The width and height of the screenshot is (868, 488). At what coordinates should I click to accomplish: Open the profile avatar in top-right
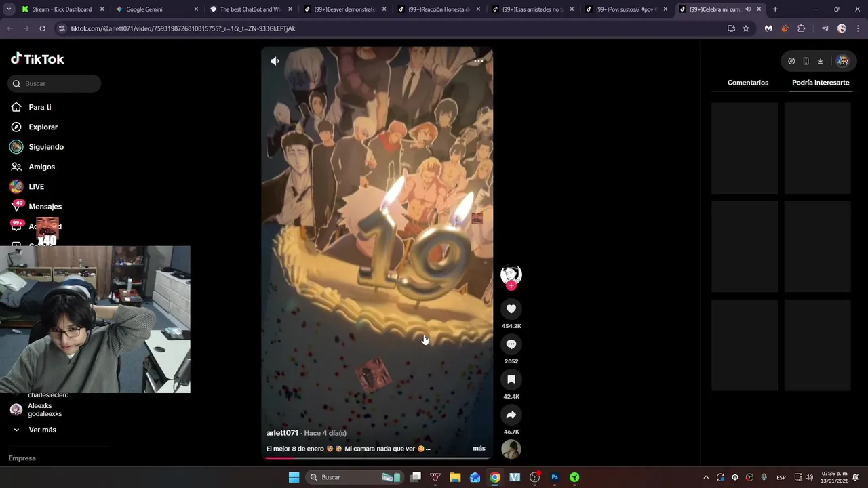[842, 61]
